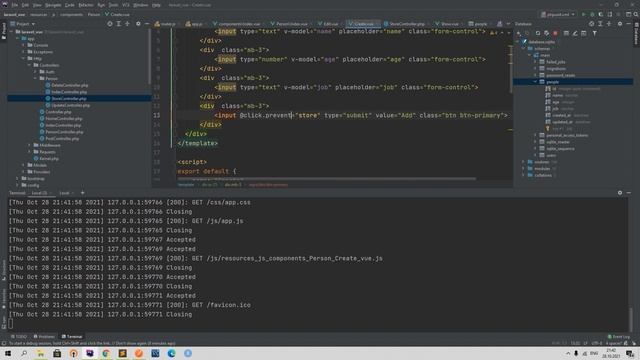This screenshot has width=640, height=360.
Task: Run the current configuration with the green arrow
Action: tap(584, 14)
